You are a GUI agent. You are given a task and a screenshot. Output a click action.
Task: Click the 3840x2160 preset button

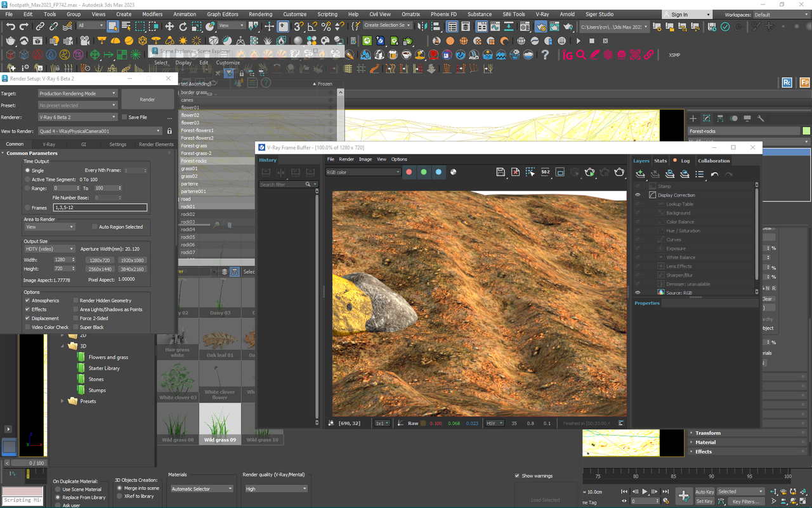[131, 269]
